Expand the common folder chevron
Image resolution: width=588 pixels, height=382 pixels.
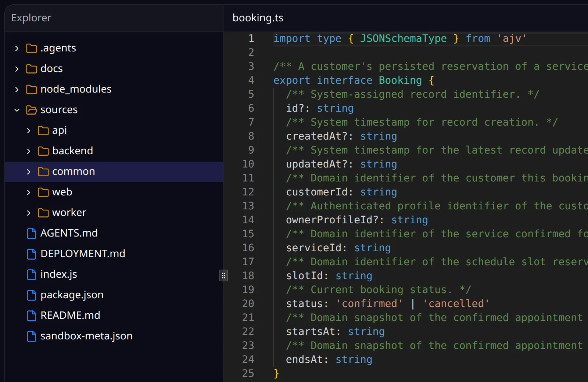pos(28,172)
